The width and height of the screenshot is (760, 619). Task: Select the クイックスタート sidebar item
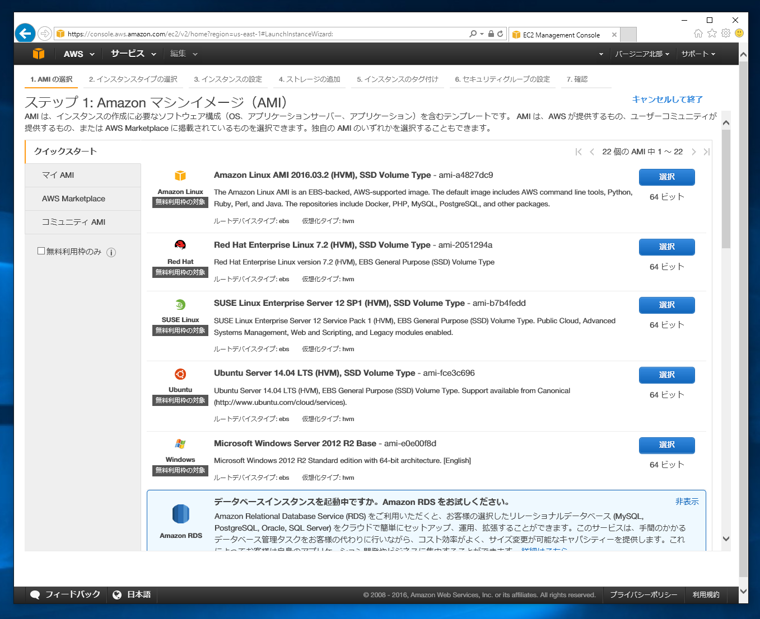[83, 152]
